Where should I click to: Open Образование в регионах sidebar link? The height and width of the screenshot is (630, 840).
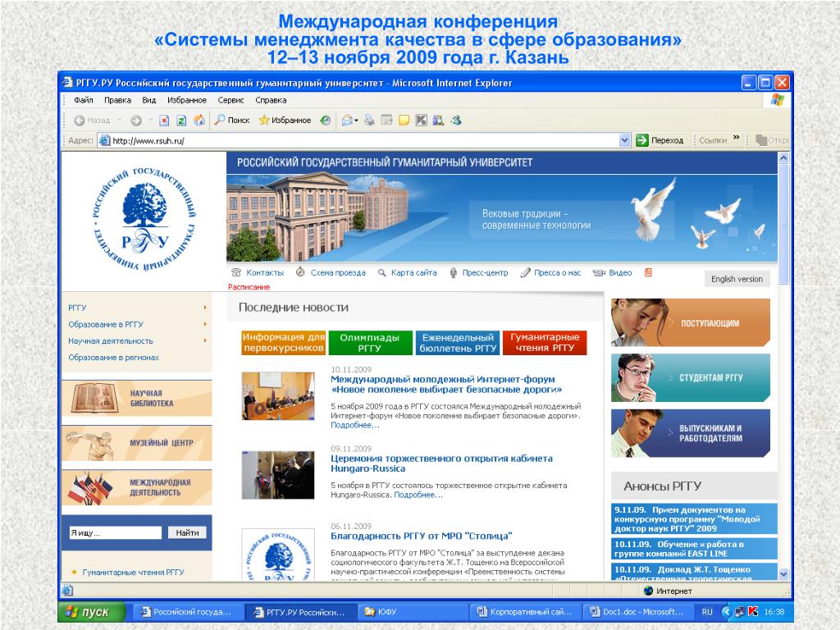point(113,358)
